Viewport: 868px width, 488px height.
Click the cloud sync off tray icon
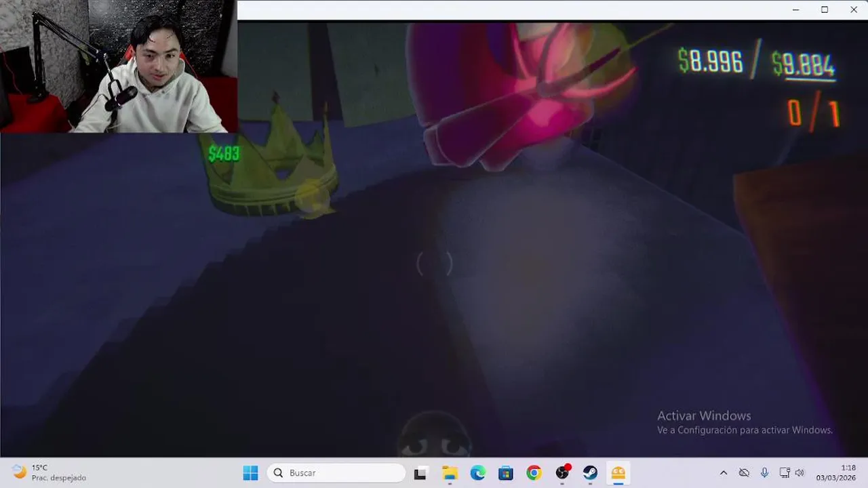744,472
